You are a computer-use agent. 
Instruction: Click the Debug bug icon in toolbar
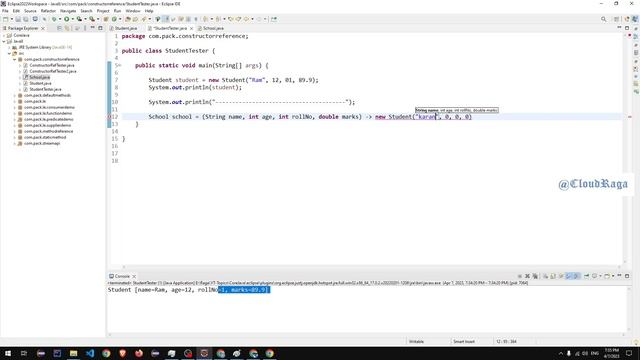tap(53, 19)
